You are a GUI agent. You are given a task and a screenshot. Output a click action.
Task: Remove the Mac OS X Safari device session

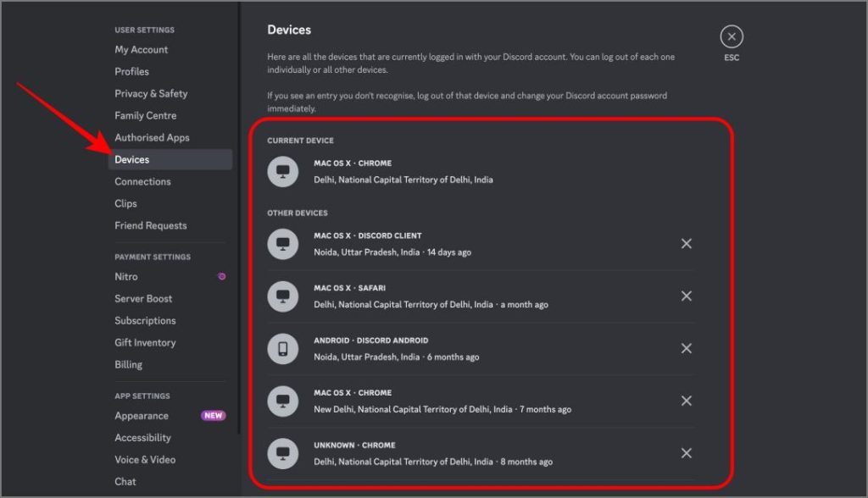686,296
